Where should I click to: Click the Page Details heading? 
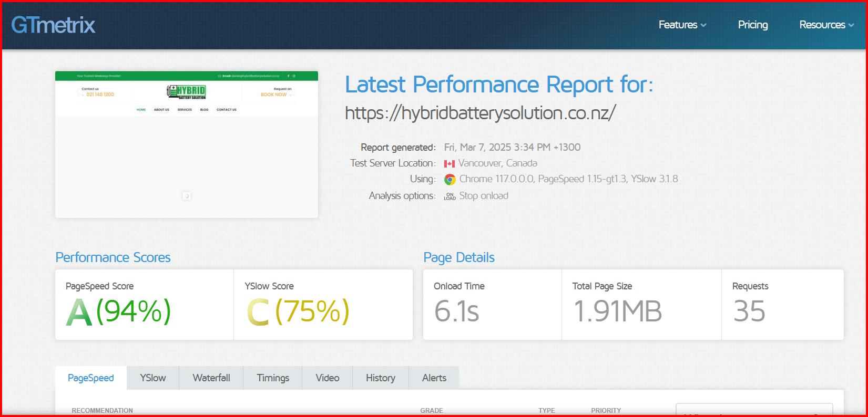coord(459,257)
